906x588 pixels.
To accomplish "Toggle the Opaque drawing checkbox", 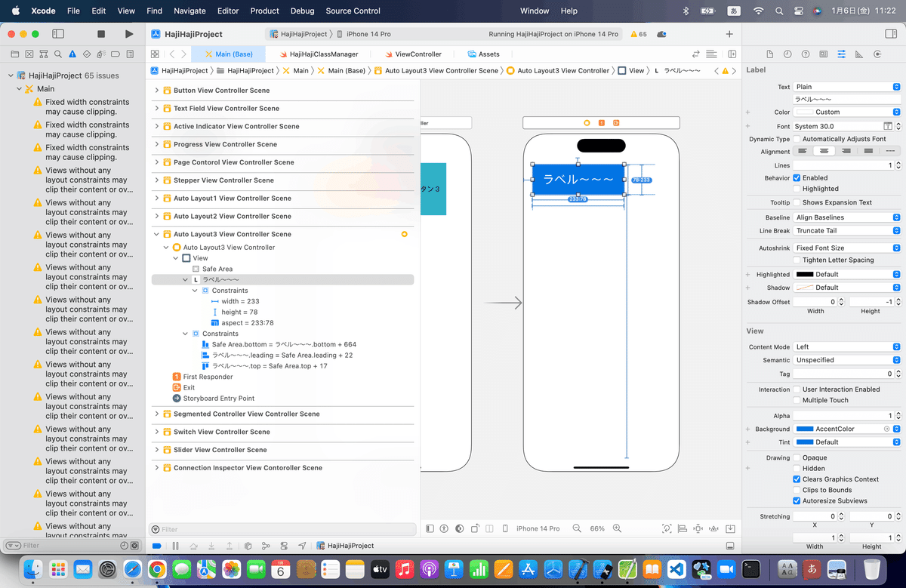I will pyautogui.click(x=797, y=457).
